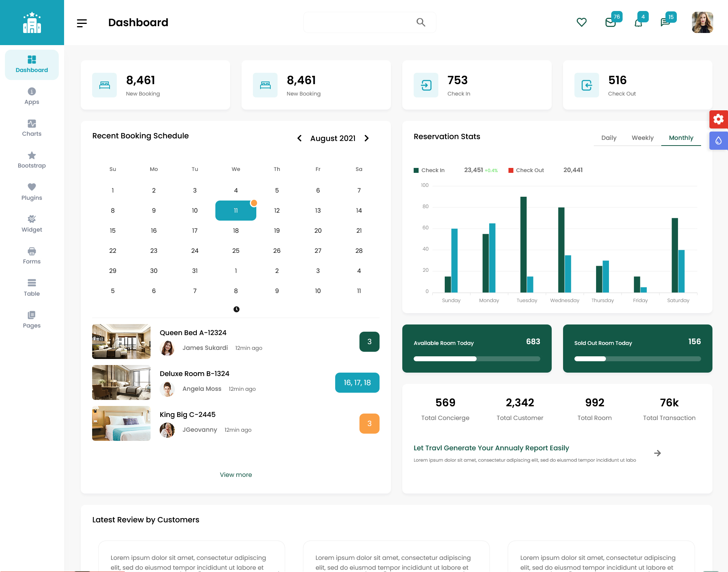Go to previous month in calendar
This screenshot has height=572, width=728.
click(300, 138)
